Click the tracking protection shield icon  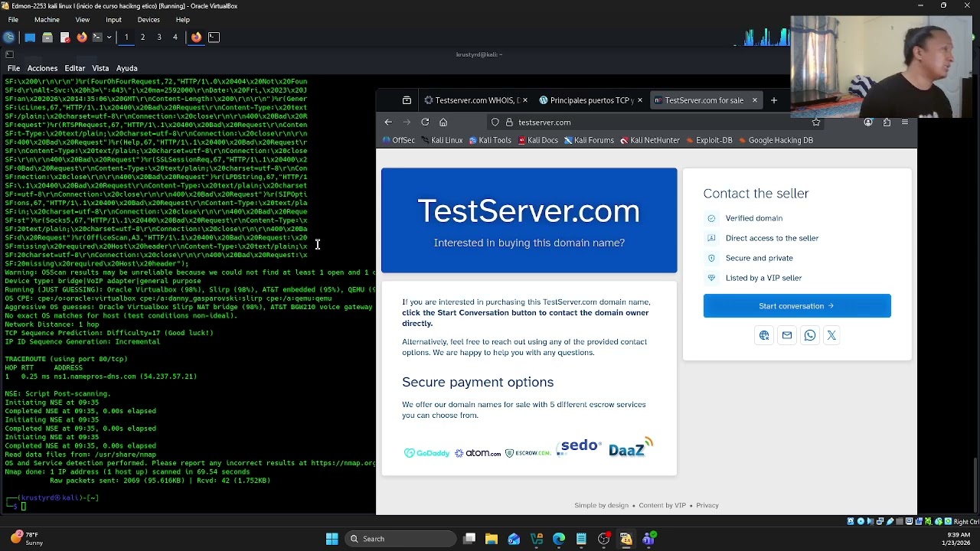495,122
